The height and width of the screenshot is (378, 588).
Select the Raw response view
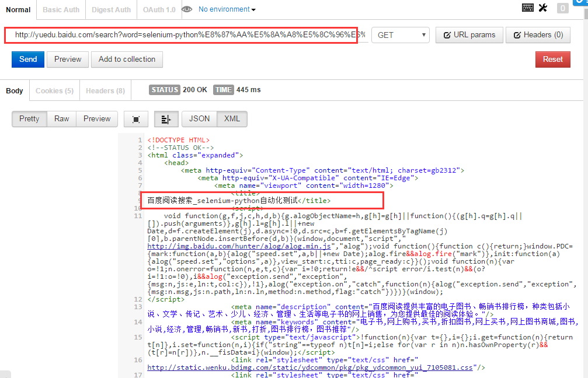[x=61, y=119]
